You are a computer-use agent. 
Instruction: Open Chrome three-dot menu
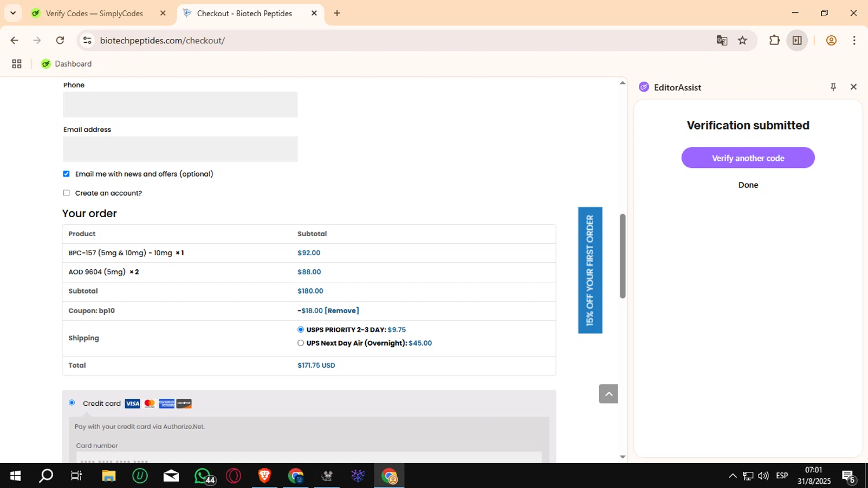coord(854,41)
